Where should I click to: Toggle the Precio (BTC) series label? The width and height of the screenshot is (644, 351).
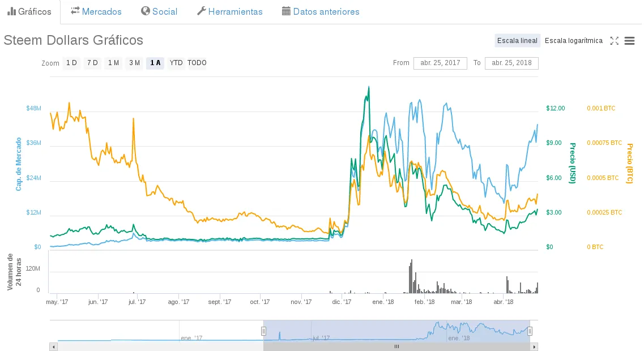(x=629, y=164)
